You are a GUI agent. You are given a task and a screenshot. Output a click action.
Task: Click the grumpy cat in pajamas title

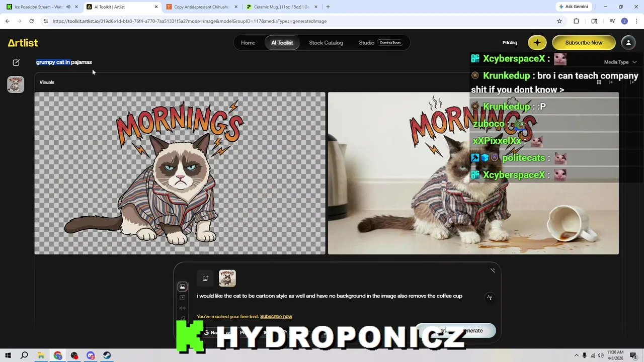tap(64, 62)
